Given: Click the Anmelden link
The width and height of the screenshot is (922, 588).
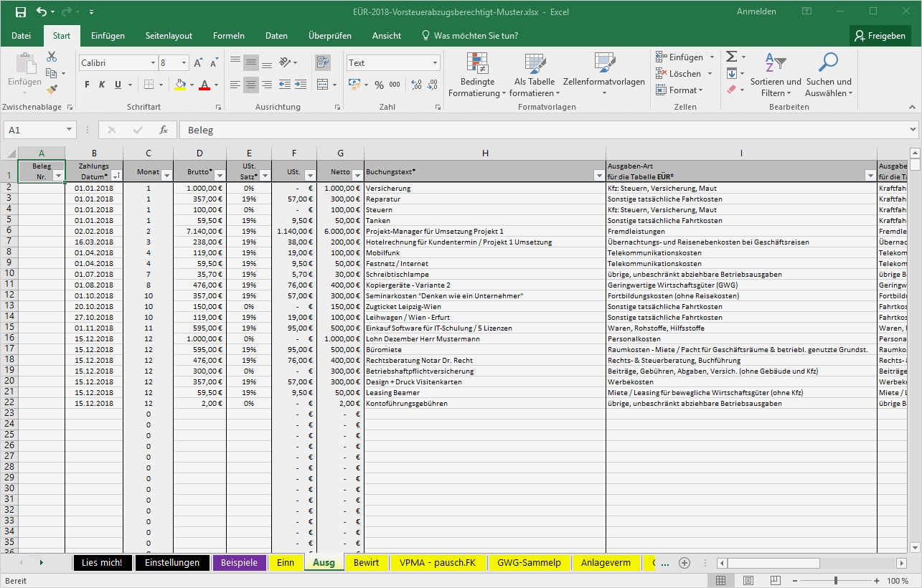Looking at the screenshot, I should [x=756, y=11].
